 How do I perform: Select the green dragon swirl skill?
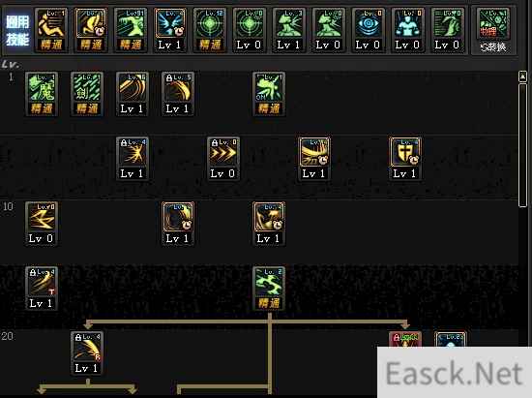(269, 289)
